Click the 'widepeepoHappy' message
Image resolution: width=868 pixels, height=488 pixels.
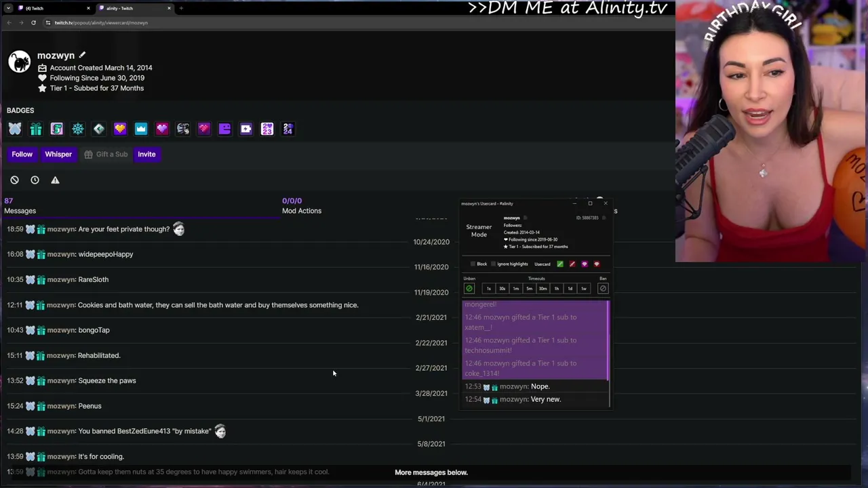106,254
